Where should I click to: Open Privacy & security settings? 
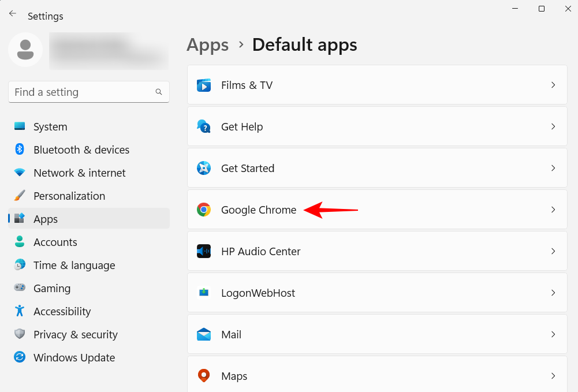(x=75, y=334)
